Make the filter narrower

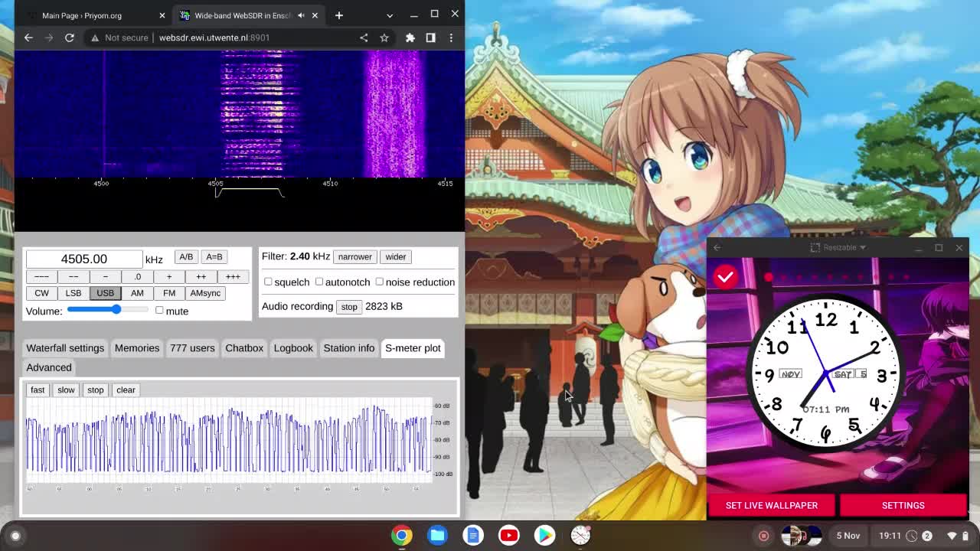pos(355,257)
